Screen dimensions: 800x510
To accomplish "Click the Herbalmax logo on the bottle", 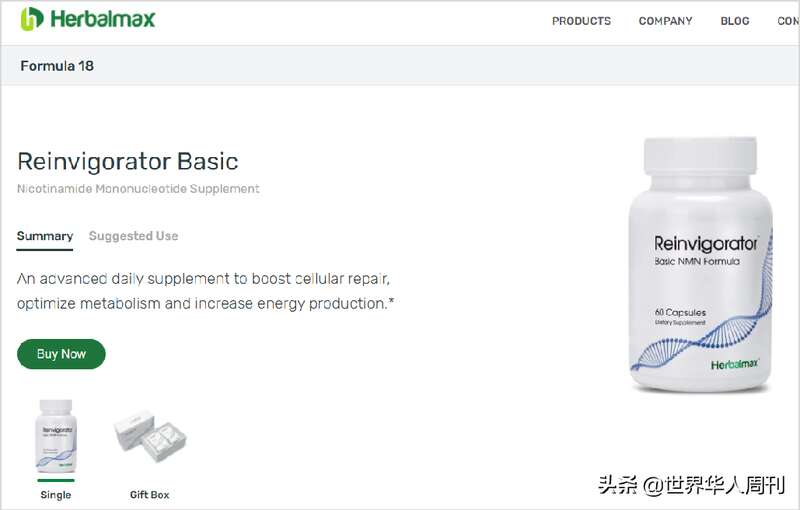I will pyautogui.click(x=735, y=364).
